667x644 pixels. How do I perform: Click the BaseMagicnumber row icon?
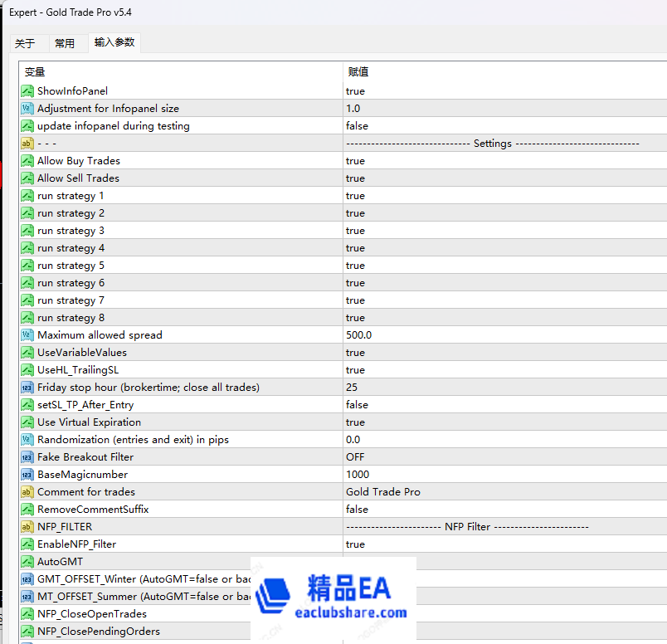click(x=27, y=475)
